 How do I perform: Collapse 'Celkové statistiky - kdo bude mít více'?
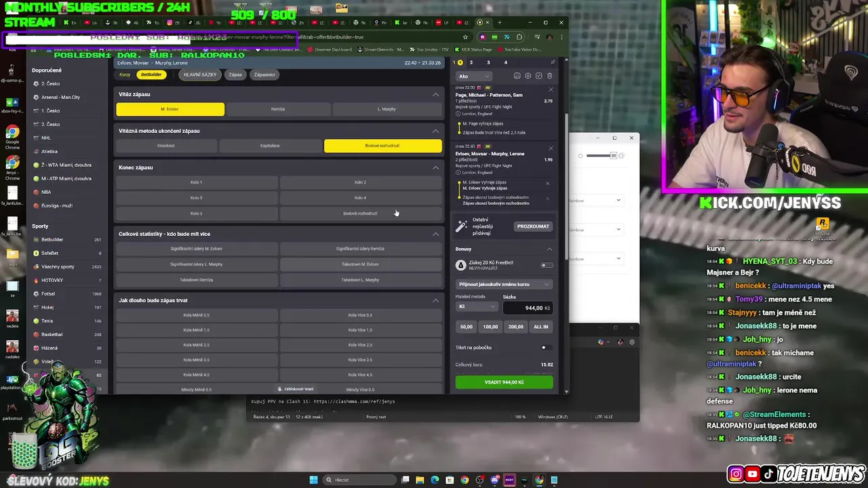pos(435,234)
